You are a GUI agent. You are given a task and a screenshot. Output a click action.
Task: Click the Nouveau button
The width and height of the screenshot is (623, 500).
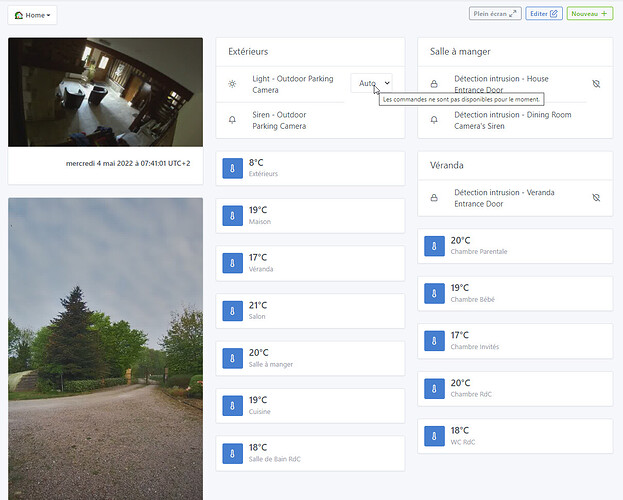[589, 14]
